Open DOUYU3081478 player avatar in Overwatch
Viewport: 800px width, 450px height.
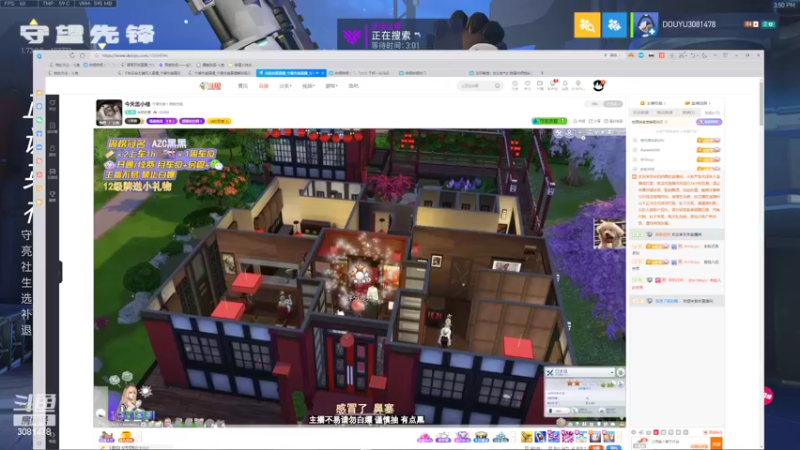click(645, 24)
